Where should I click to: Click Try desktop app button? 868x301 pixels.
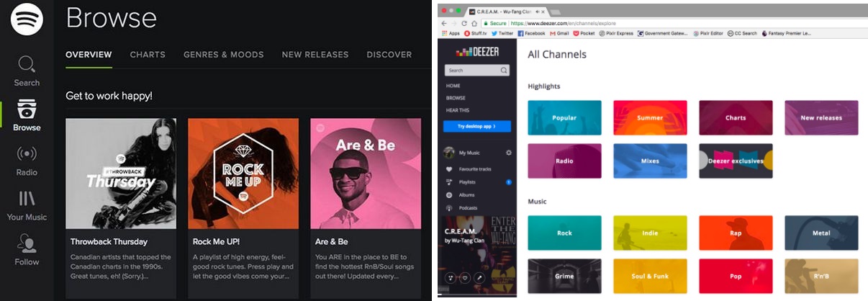pyautogui.click(x=478, y=126)
